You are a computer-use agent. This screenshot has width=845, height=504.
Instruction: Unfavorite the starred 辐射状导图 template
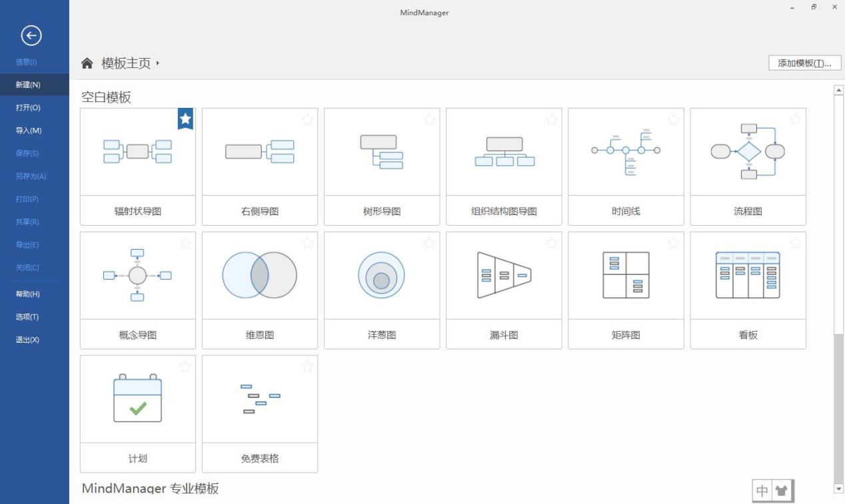coord(184,119)
